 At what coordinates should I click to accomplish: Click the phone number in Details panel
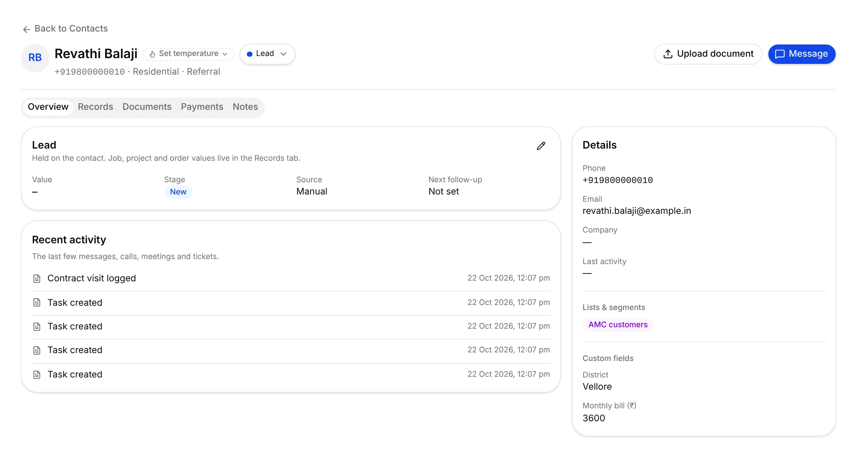click(618, 180)
